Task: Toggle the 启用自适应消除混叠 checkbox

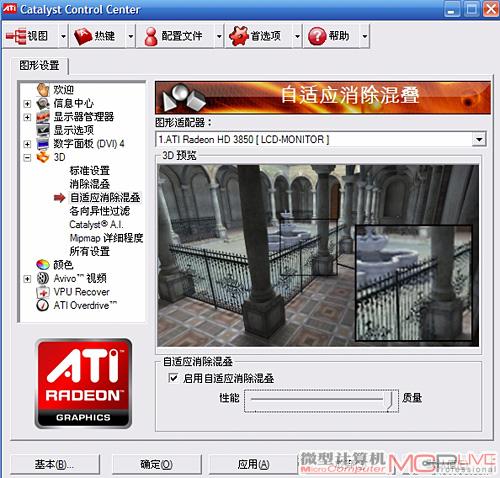Action: 173,378
